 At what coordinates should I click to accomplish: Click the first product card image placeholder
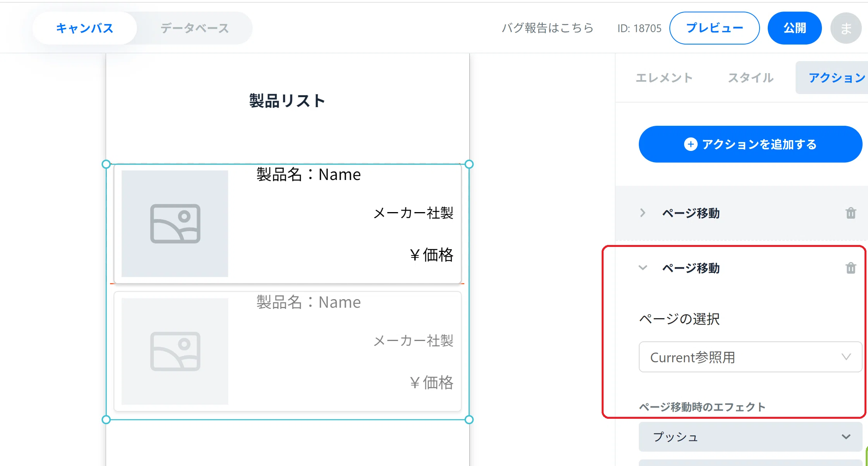click(175, 224)
